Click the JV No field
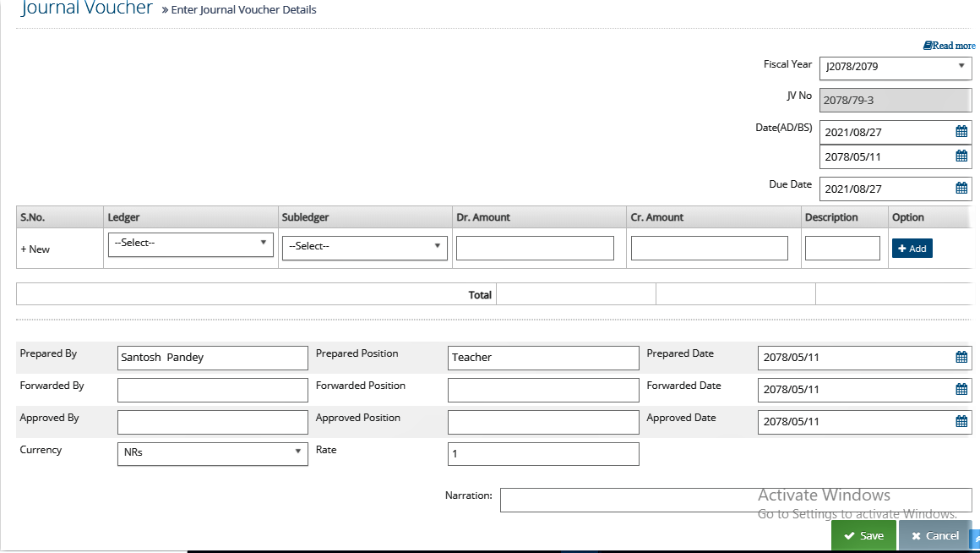This screenshot has width=980, height=553. click(x=896, y=100)
